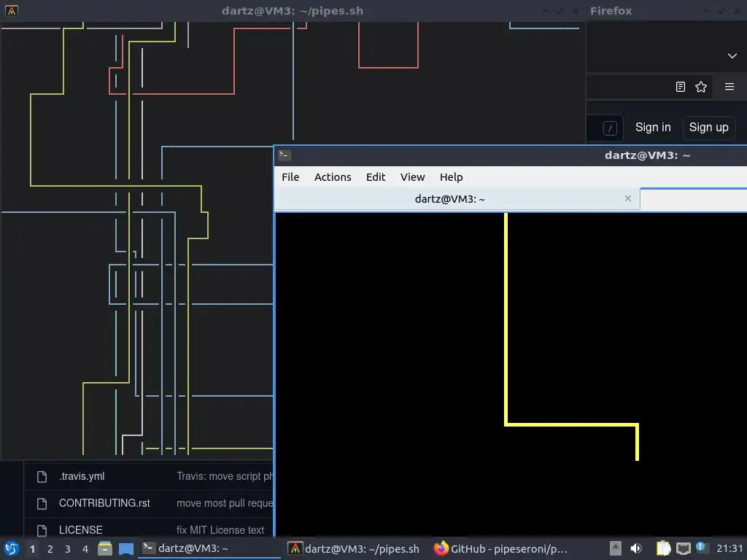Click Sign in on the GitHub page
The height and width of the screenshot is (560, 747).
pyautogui.click(x=653, y=128)
